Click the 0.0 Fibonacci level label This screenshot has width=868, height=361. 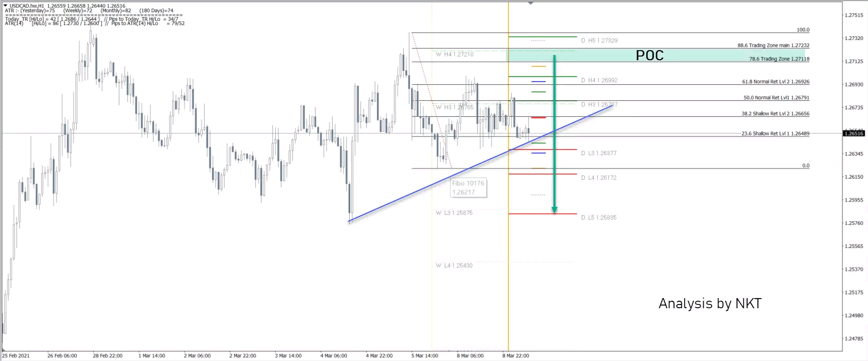point(806,166)
